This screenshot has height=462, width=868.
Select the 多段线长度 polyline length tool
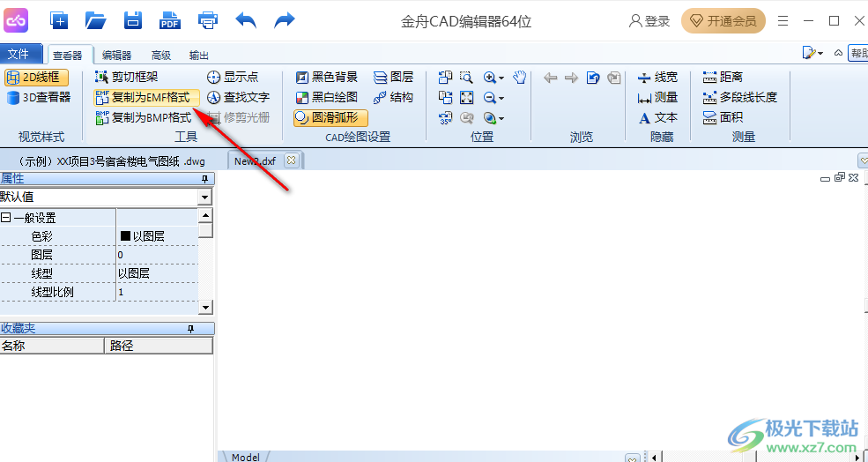pyautogui.click(x=740, y=98)
